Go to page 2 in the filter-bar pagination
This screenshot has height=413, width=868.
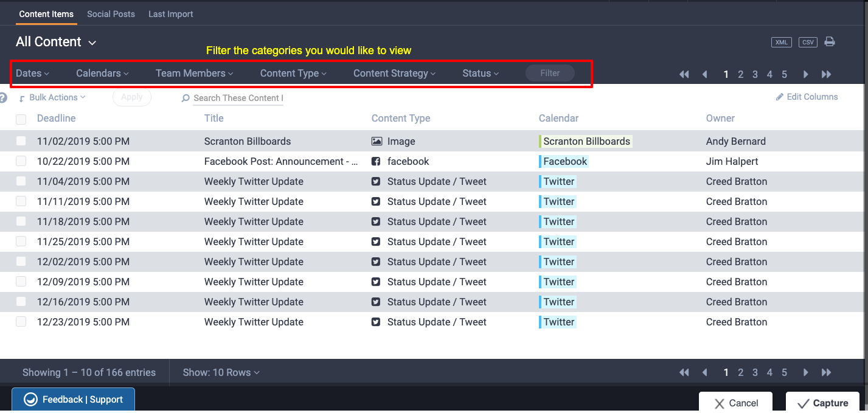click(741, 74)
